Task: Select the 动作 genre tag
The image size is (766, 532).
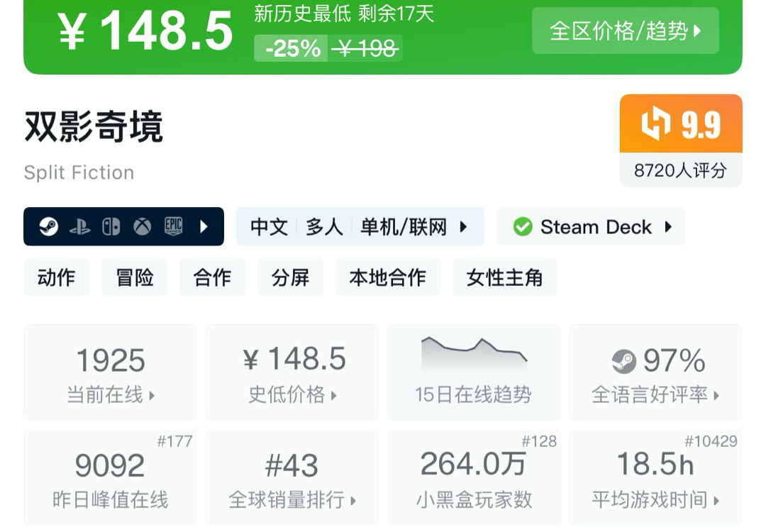Action: [x=57, y=277]
